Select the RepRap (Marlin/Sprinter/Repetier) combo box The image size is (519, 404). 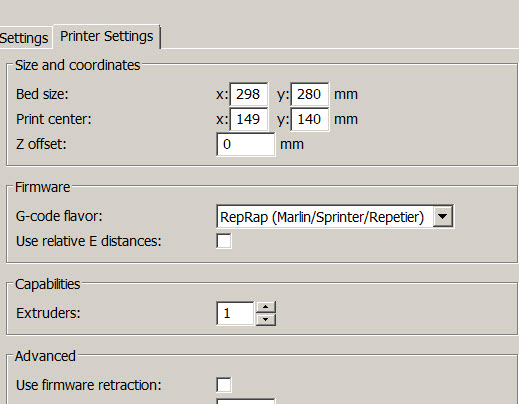click(335, 217)
